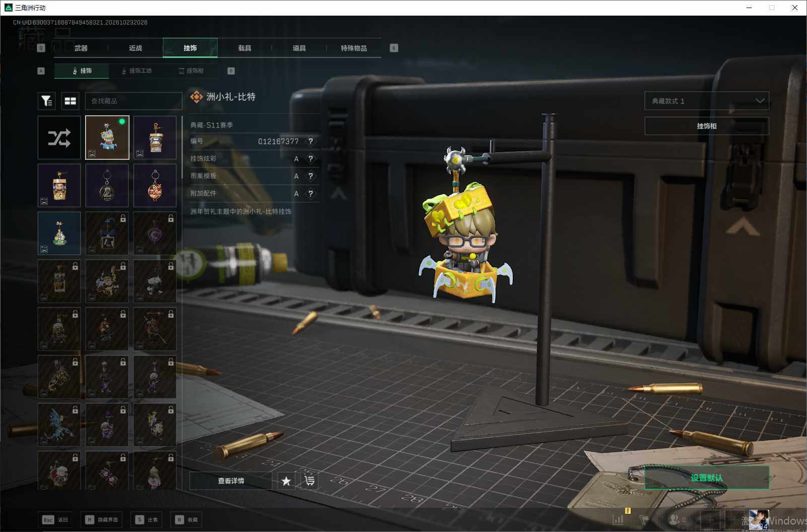Click the R 收藏 button
Image resolution: width=807 pixels, height=532 pixels.
pyautogui.click(x=187, y=519)
